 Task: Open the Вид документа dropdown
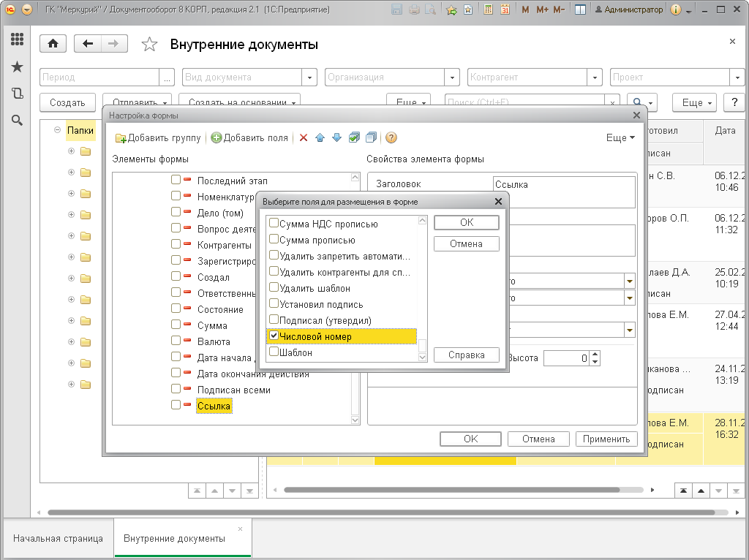[309, 77]
